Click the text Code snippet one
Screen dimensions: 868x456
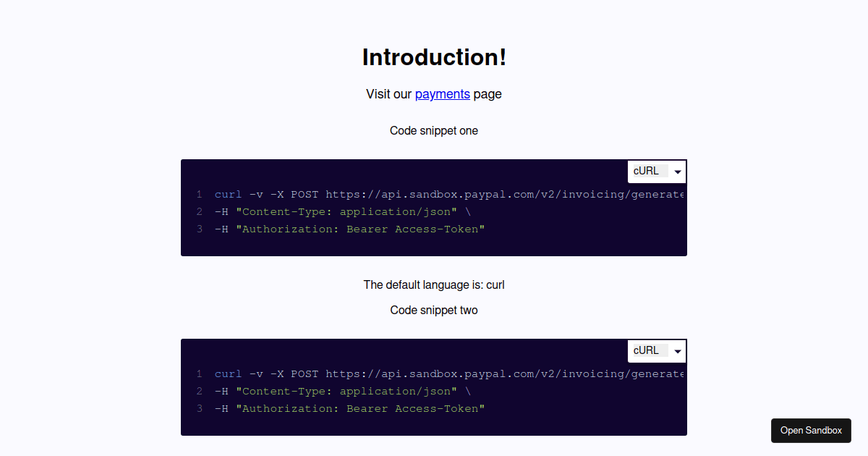[x=434, y=130]
